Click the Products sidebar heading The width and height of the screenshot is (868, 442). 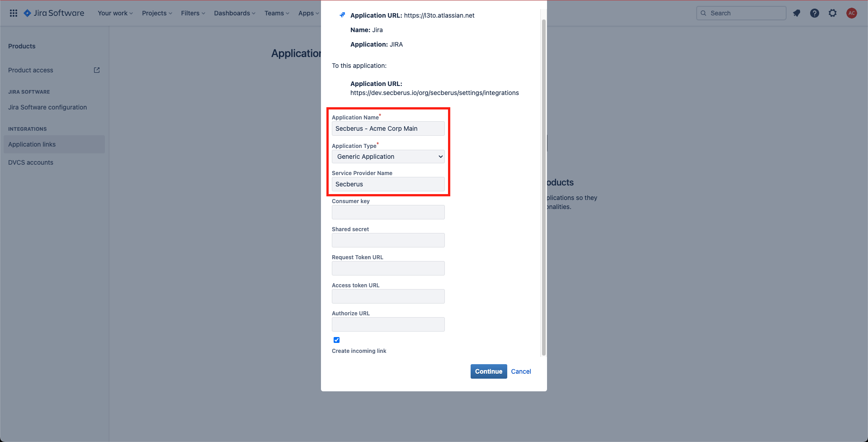click(x=22, y=46)
